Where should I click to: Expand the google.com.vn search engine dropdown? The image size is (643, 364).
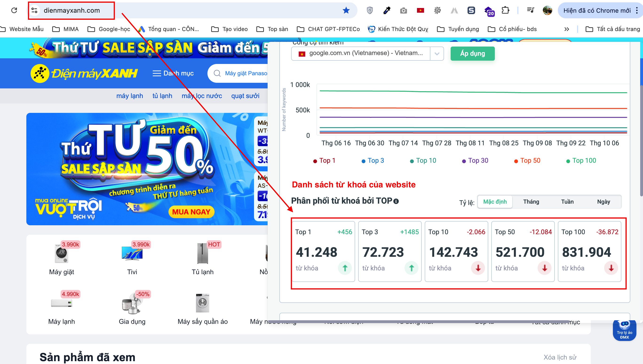(437, 54)
